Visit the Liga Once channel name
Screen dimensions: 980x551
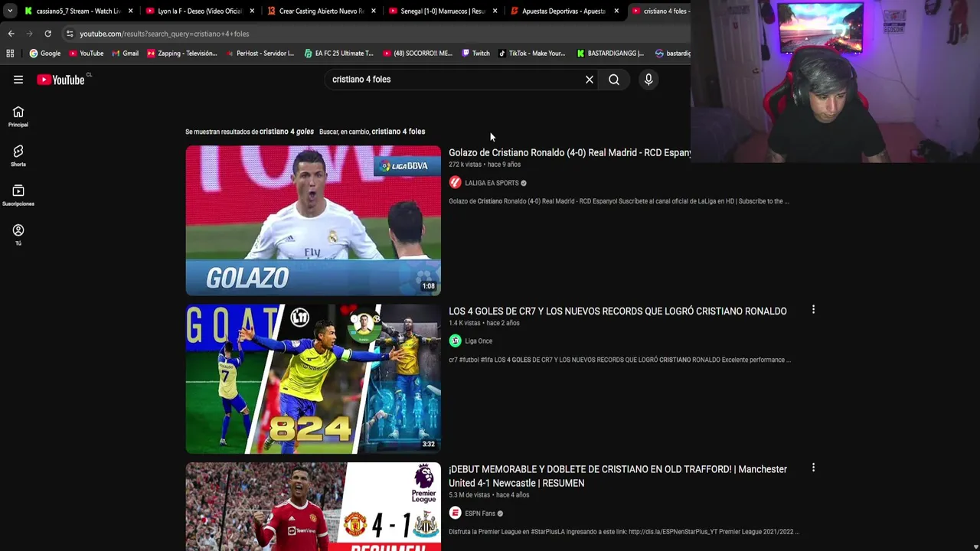(479, 341)
